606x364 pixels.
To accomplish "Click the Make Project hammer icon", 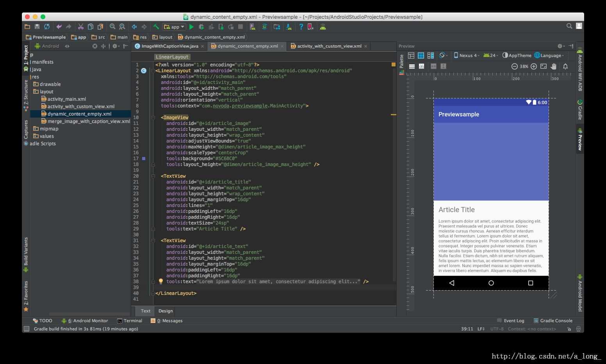I will [x=156, y=27].
